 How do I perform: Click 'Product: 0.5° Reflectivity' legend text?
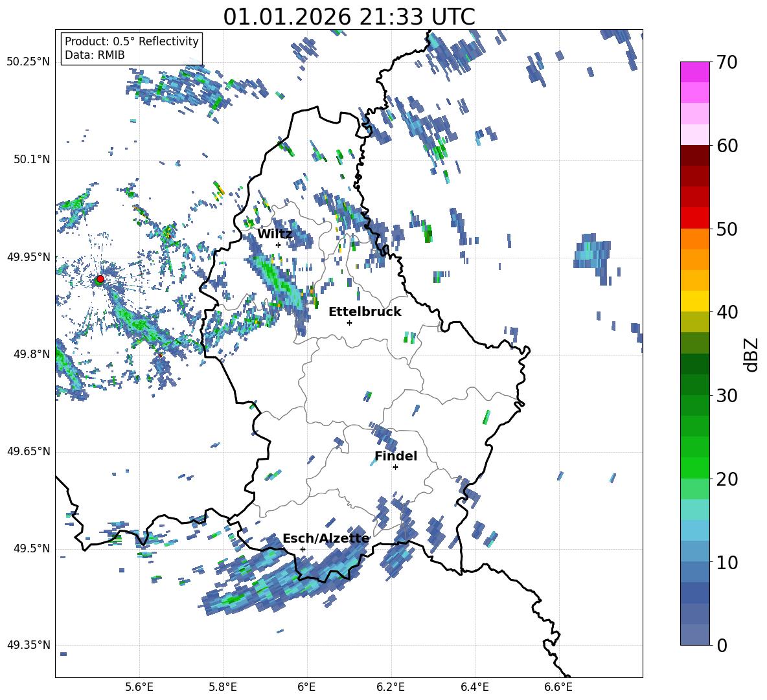point(132,41)
